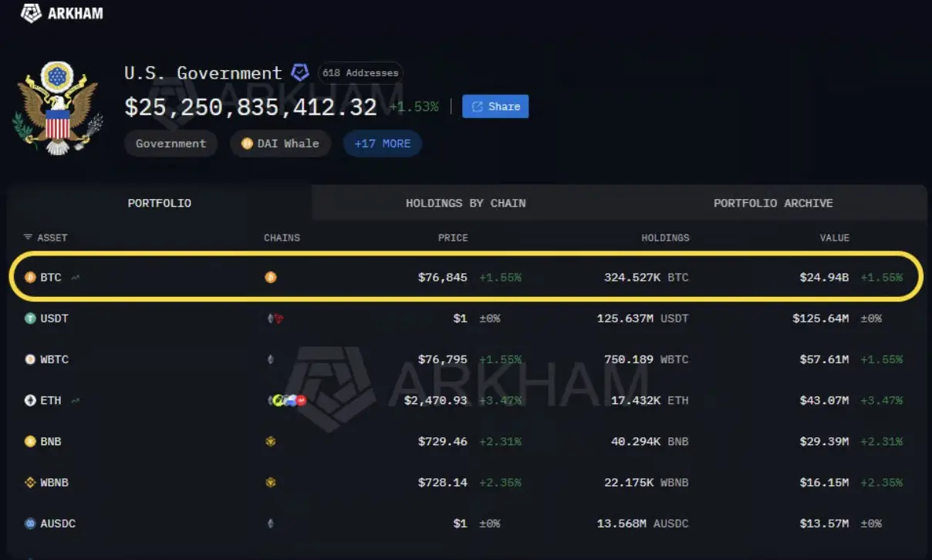Click the $13.57M AUSDC value
This screenshot has height=560, width=932.
coord(824,524)
